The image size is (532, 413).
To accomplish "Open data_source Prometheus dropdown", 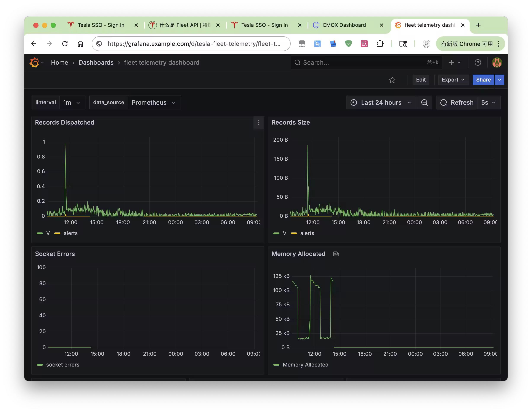I will [154, 102].
